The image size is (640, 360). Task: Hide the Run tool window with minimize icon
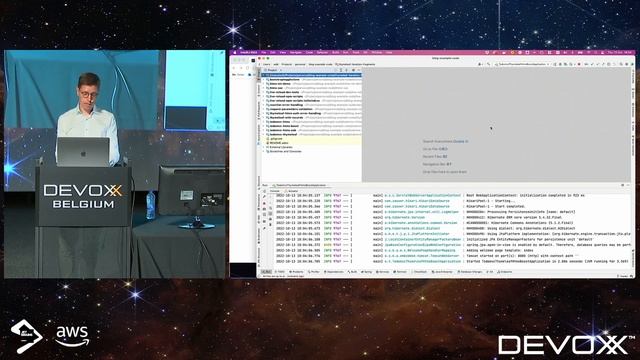(629, 185)
